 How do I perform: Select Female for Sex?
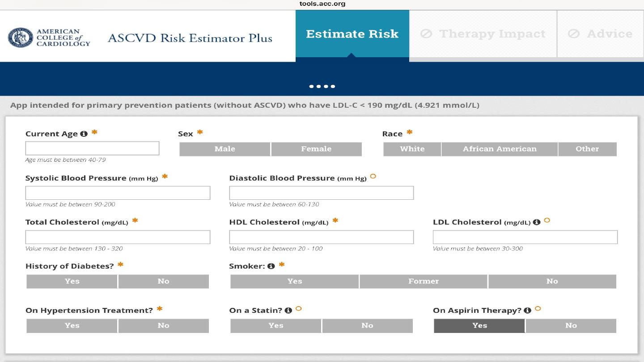point(317,149)
